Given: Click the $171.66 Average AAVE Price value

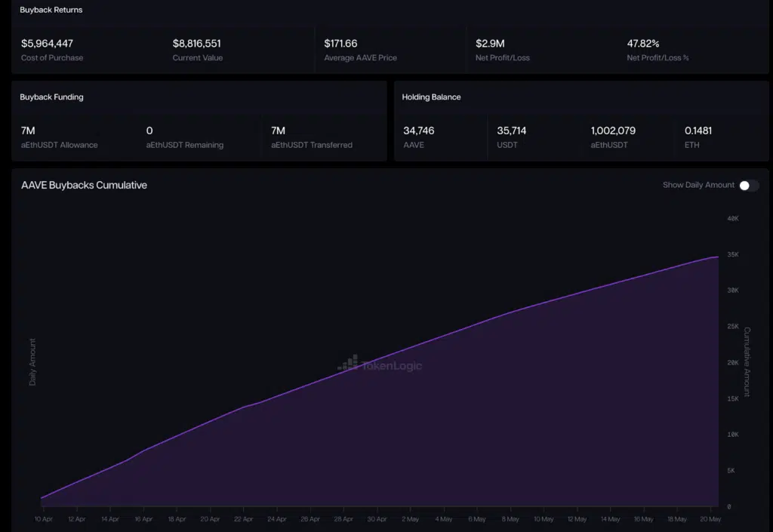Looking at the screenshot, I should (340, 44).
